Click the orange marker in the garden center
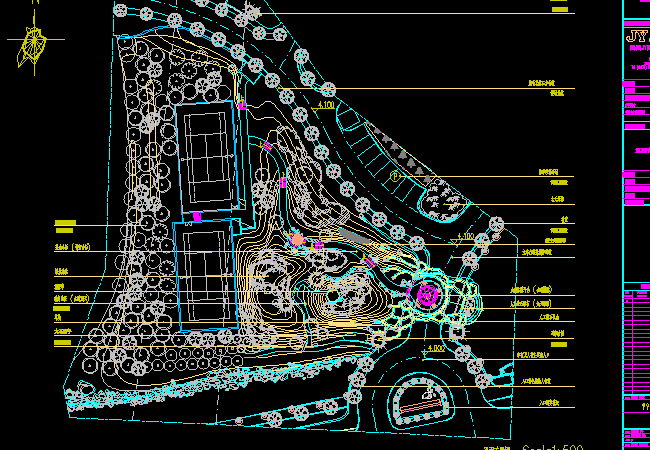The height and width of the screenshot is (450, 650). tap(297, 239)
